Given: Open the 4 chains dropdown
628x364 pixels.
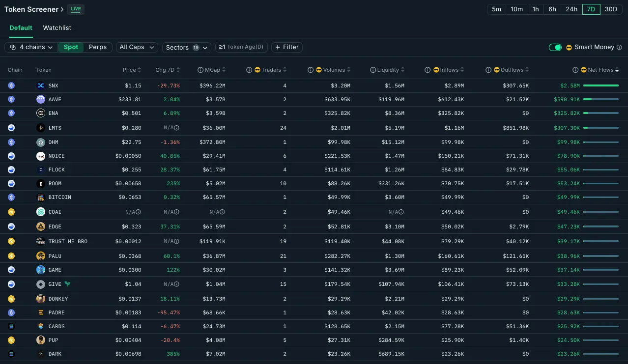Looking at the screenshot, I should [31, 47].
